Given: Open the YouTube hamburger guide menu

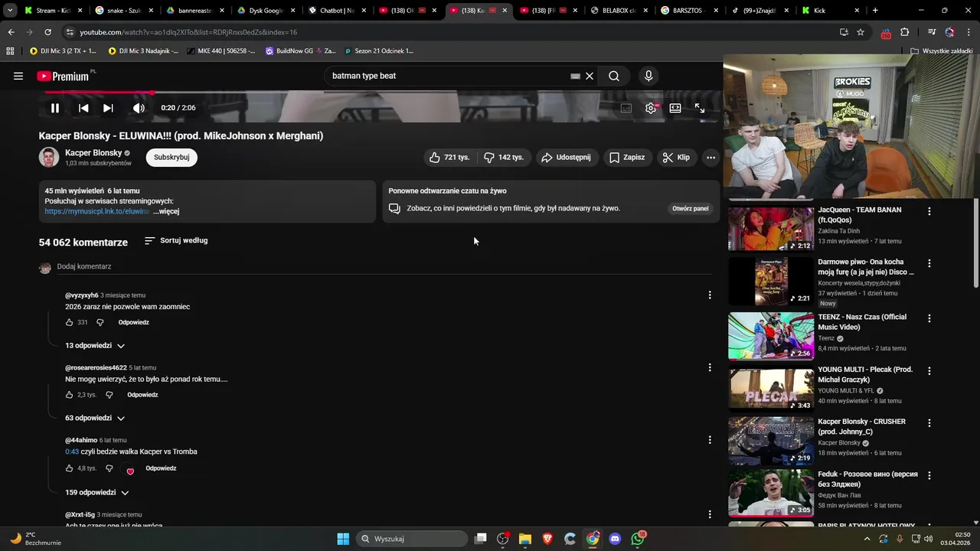Looking at the screenshot, I should 18,76.
